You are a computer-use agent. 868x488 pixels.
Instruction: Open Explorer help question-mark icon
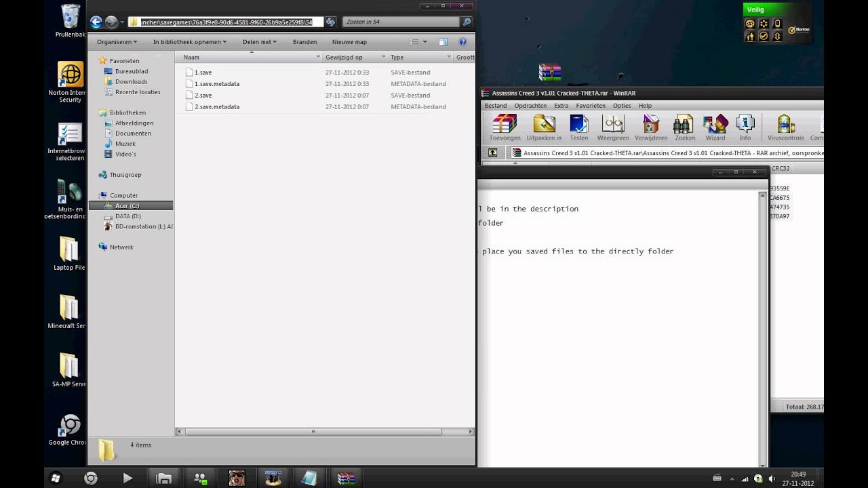[463, 42]
